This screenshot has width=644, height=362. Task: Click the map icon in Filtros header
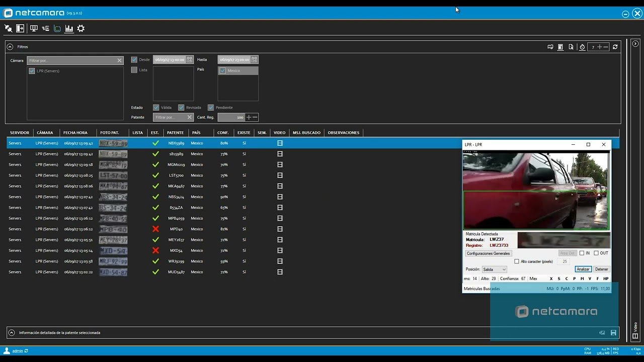pos(550,47)
